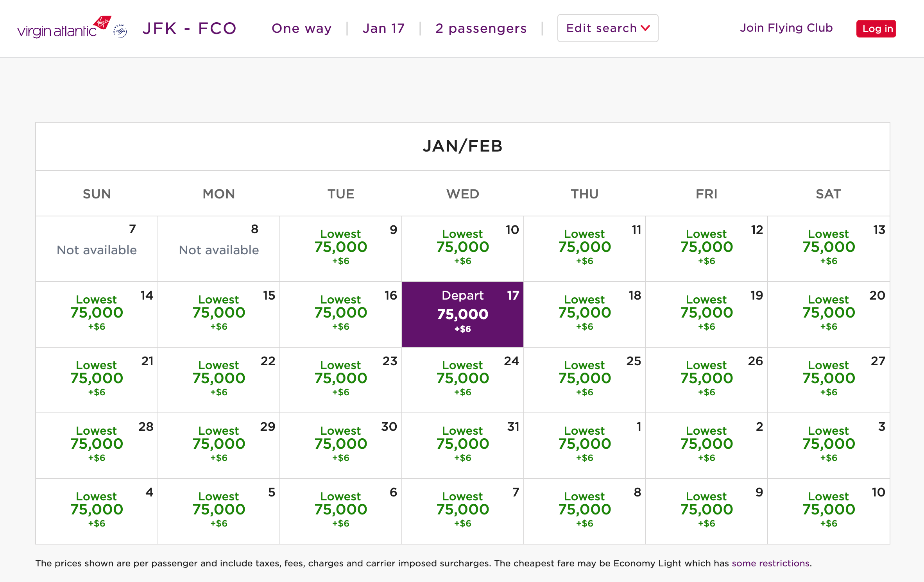Screen dimensions: 924x582
Task: Click the 2 passengers label
Action: (x=481, y=28)
